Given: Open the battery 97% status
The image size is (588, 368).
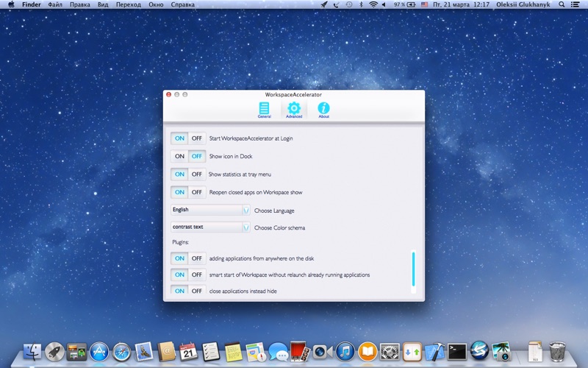Looking at the screenshot, I should click(404, 4).
